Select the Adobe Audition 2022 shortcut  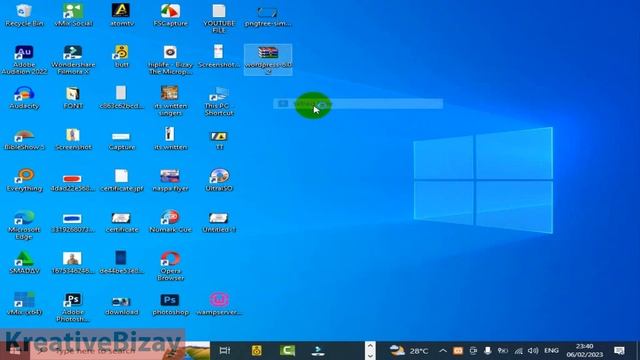24,60
